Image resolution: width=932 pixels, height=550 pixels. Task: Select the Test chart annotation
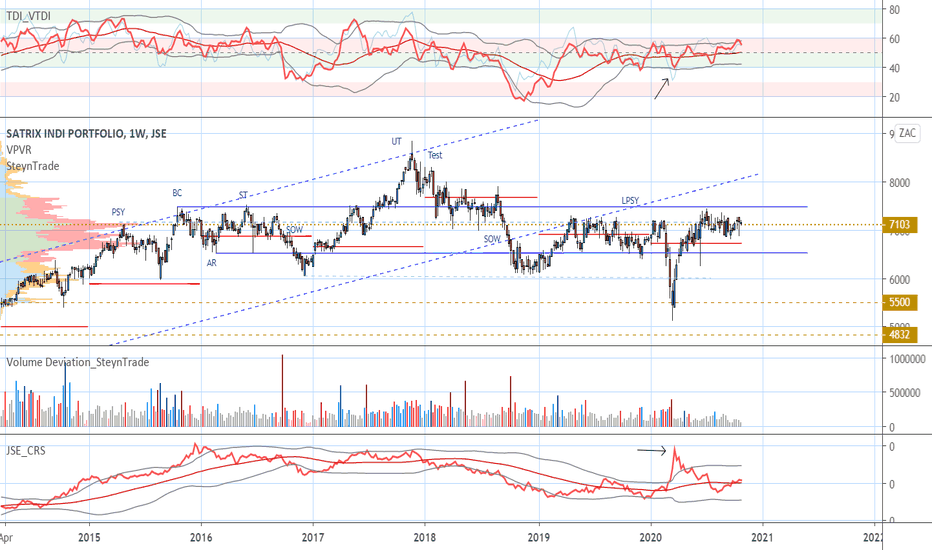435,155
